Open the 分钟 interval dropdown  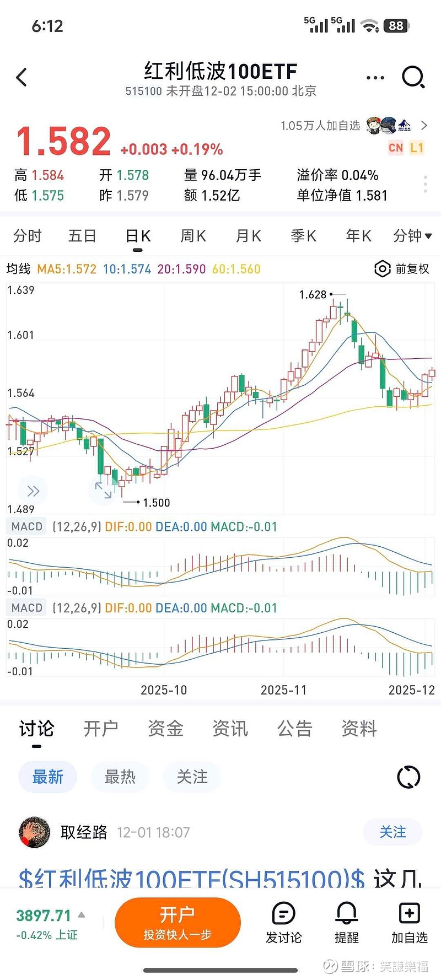[x=412, y=236]
